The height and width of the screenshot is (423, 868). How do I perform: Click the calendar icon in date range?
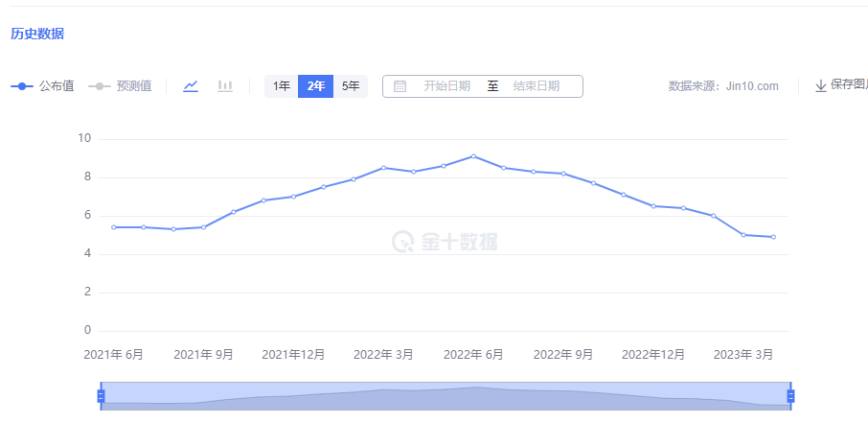click(400, 86)
